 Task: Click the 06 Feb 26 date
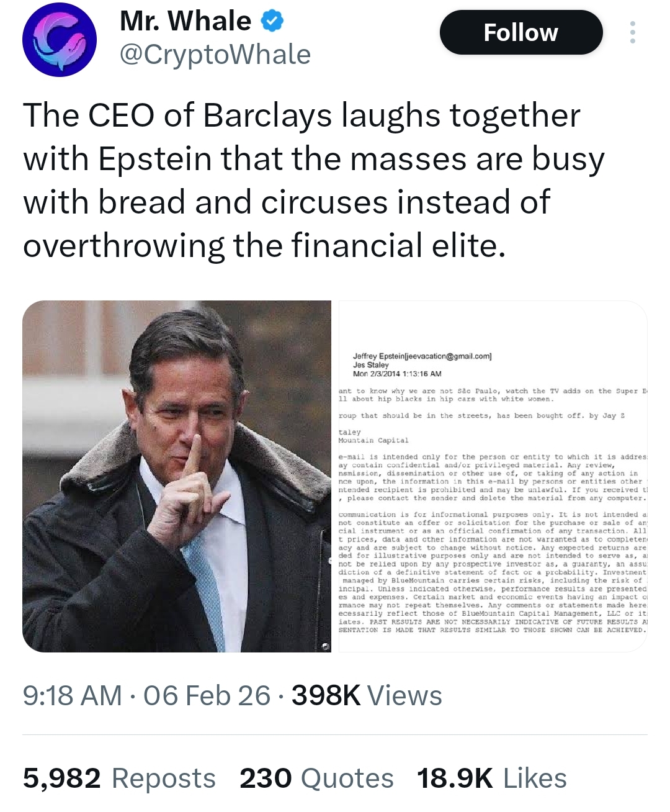[x=207, y=696]
